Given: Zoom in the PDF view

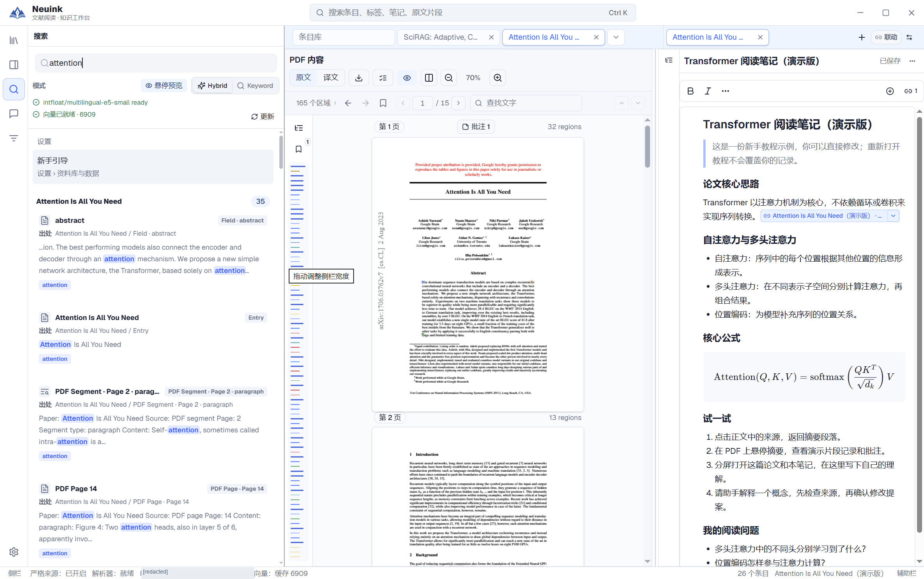Looking at the screenshot, I should [497, 78].
